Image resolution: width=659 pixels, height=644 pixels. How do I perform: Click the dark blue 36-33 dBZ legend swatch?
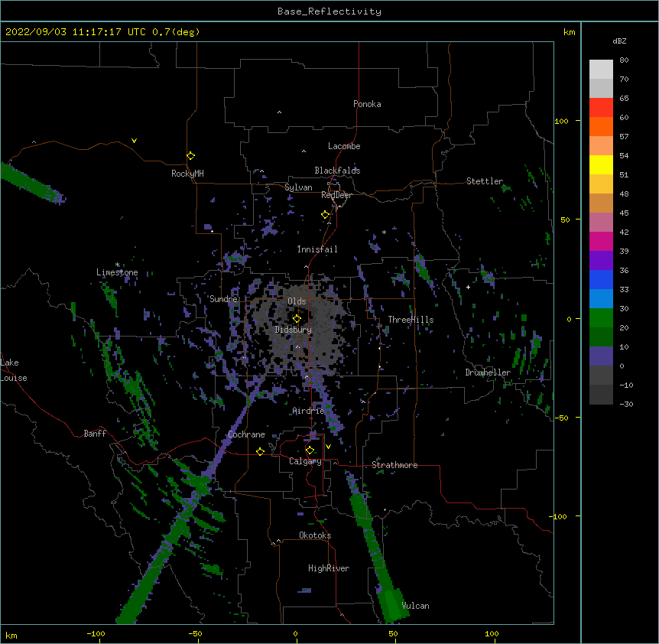click(x=601, y=279)
